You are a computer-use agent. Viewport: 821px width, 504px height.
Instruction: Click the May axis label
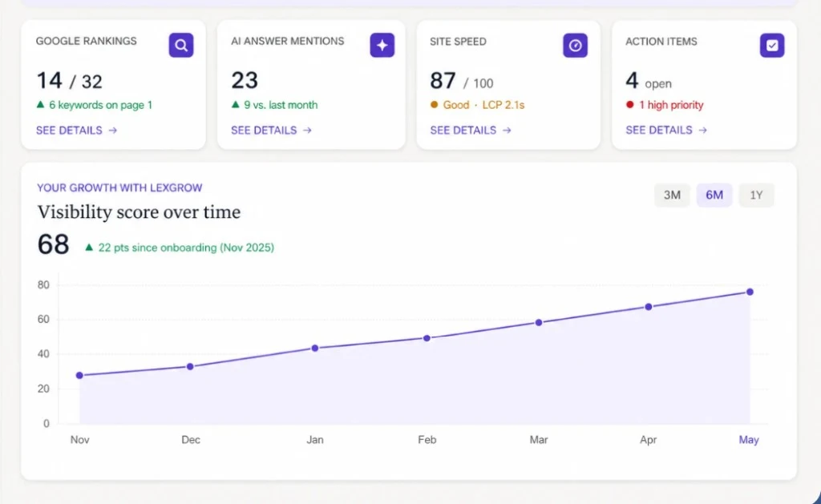[749, 440]
